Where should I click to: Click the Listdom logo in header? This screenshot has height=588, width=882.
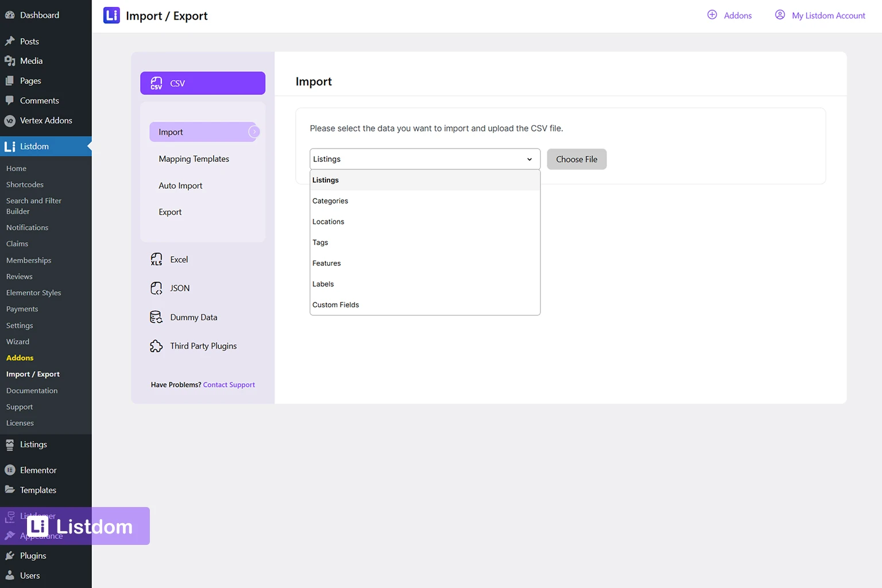[x=111, y=16]
